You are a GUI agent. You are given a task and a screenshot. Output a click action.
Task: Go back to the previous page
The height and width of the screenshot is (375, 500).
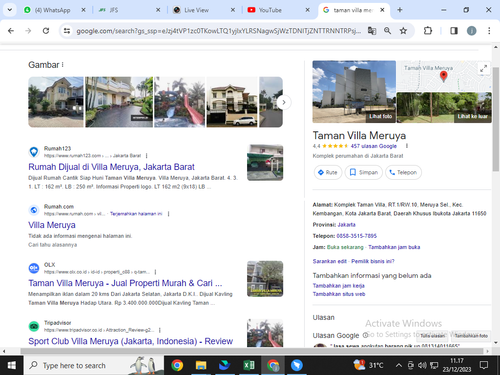pyautogui.click(x=11, y=31)
